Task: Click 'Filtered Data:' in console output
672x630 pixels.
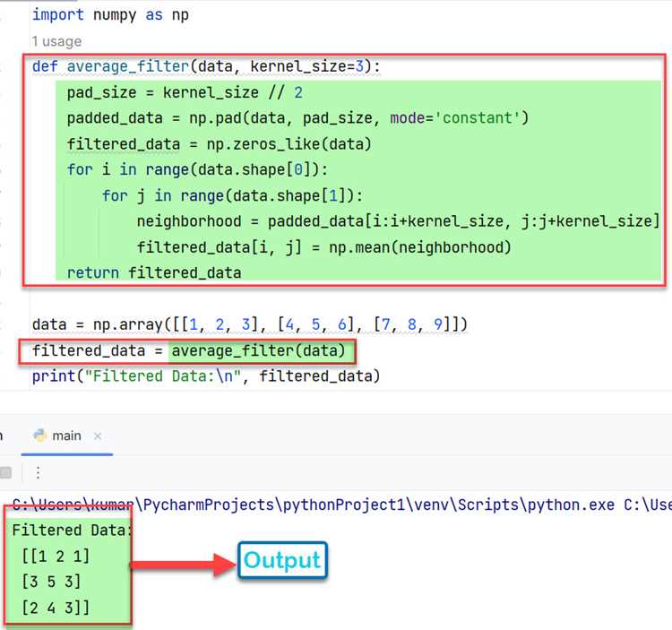Action: tap(72, 531)
